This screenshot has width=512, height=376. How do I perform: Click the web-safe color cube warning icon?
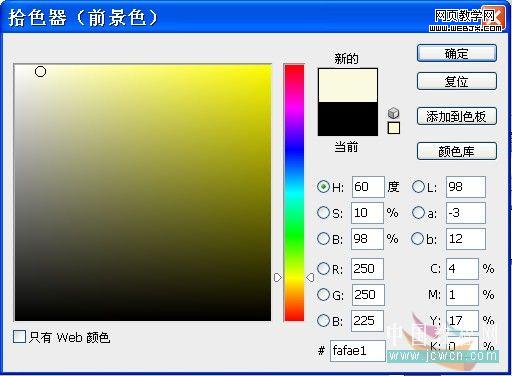(394, 113)
